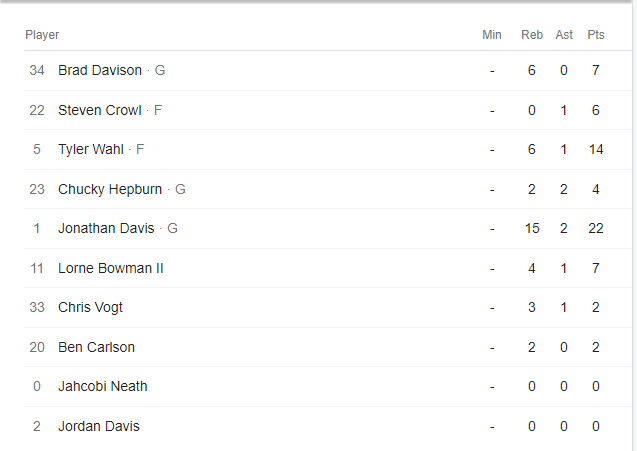Click Jonathan Davis's 15 rebounds value
The height and width of the screenshot is (451, 637).
pyautogui.click(x=532, y=228)
